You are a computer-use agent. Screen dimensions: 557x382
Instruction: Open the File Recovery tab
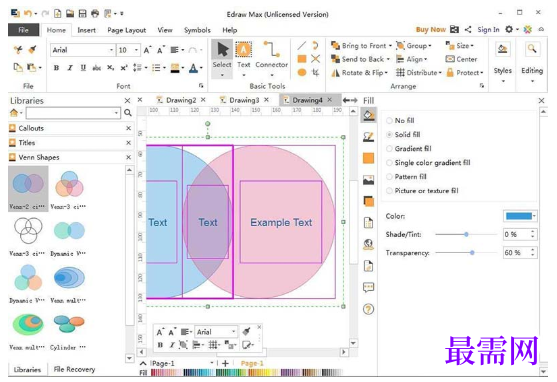tap(74, 370)
